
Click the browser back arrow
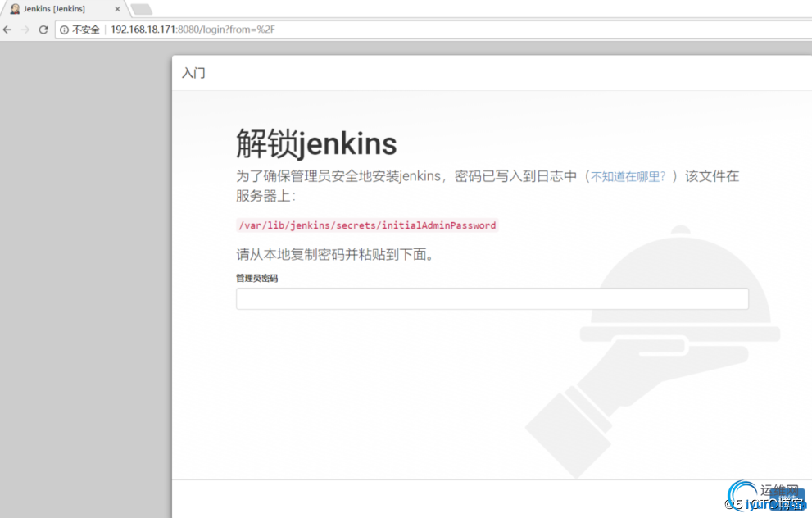[7, 30]
